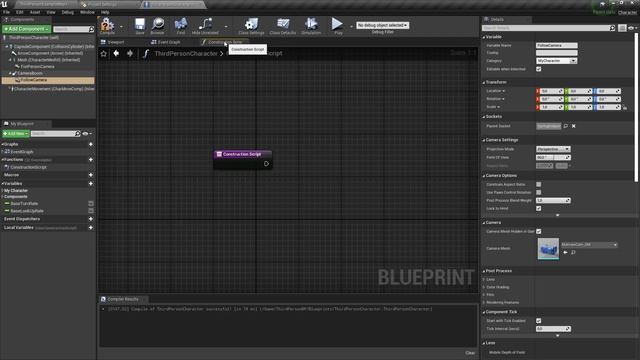Viewport: 640px width, 360px height.
Task: Click the green Add New button
Action: pyautogui.click(x=16, y=133)
